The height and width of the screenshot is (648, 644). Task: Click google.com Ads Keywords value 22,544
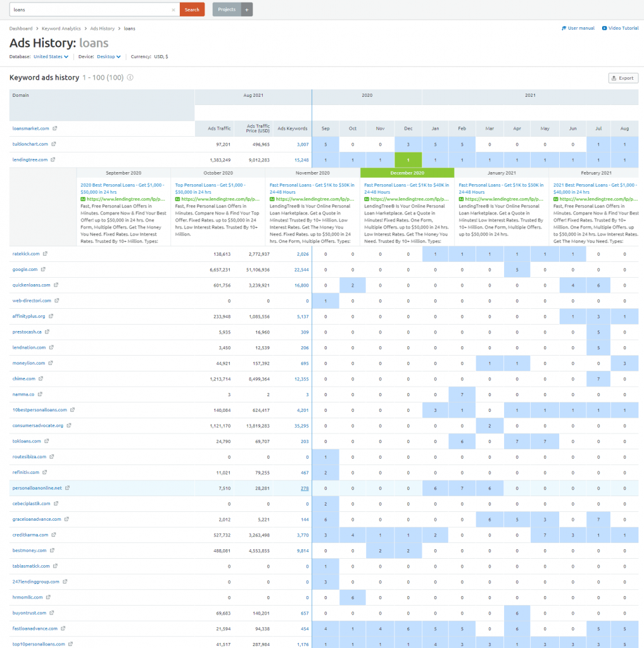pyautogui.click(x=301, y=270)
